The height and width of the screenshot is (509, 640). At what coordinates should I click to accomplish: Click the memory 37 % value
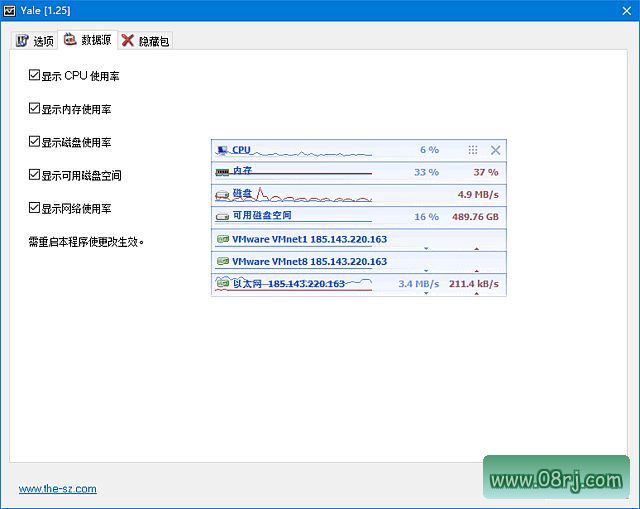point(486,172)
